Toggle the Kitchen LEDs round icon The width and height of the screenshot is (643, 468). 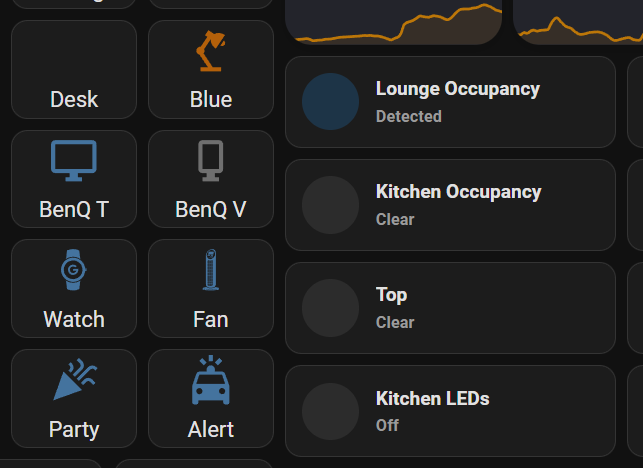(x=330, y=411)
